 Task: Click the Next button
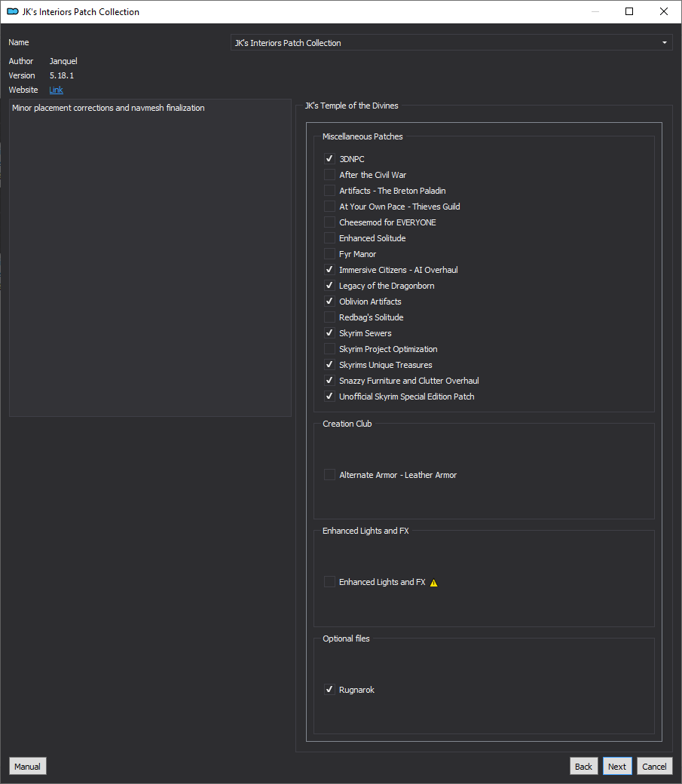point(617,766)
